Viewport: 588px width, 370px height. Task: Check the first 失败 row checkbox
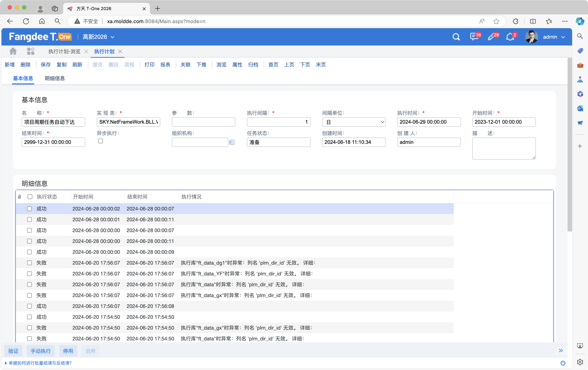point(29,263)
